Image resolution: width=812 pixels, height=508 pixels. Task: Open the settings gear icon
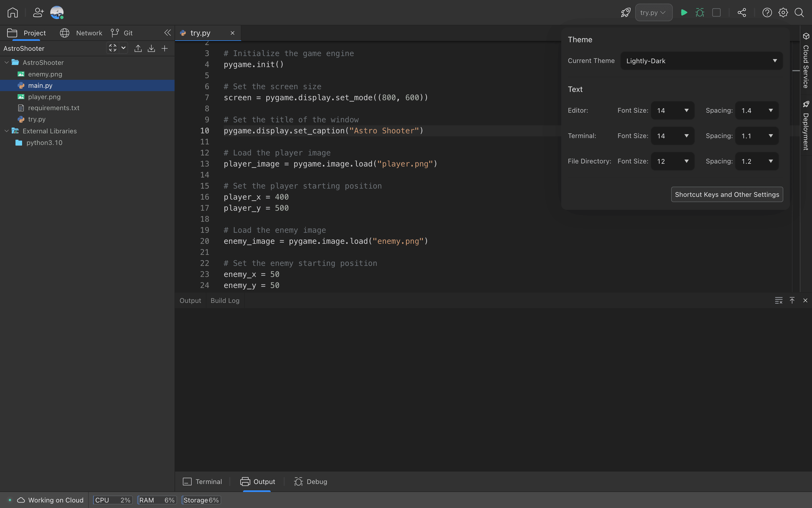point(783,12)
